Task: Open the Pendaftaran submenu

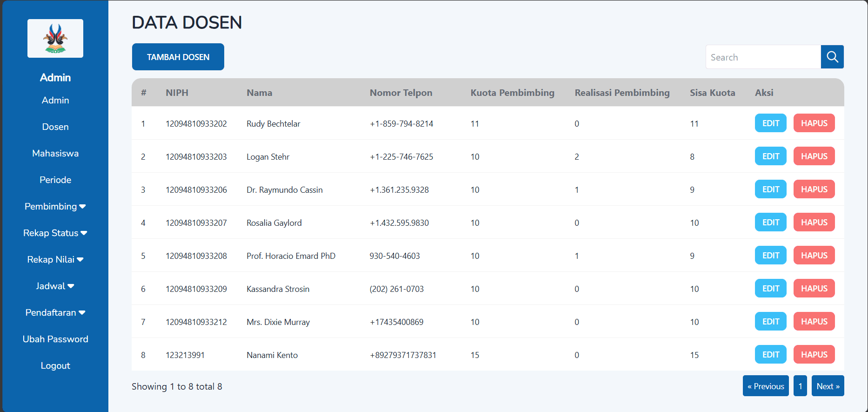Action: (x=55, y=312)
